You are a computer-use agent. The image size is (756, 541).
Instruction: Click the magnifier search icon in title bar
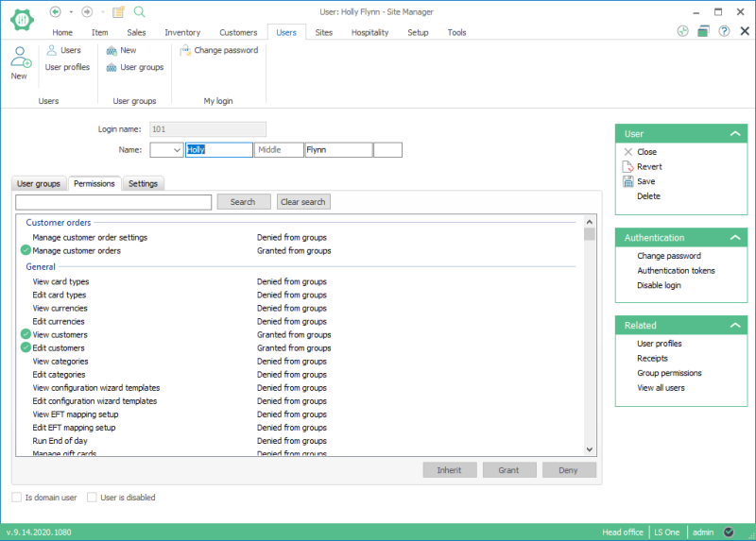tap(139, 11)
